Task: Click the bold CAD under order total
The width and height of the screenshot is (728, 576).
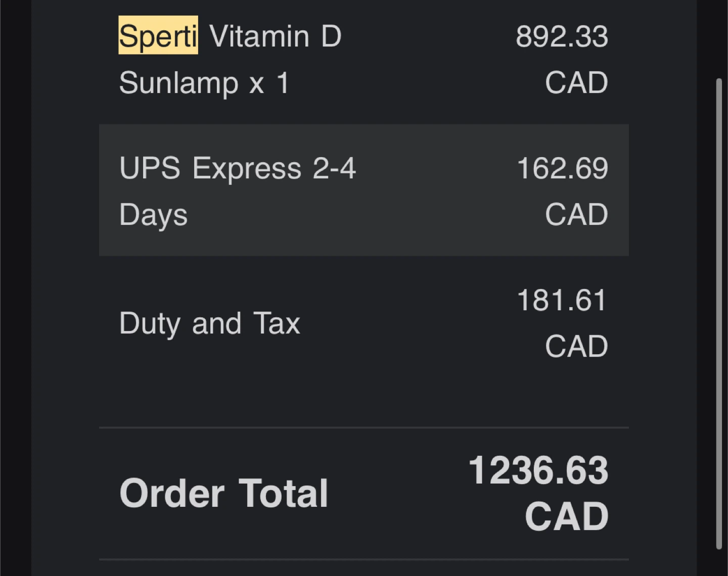Action: (567, 516)
